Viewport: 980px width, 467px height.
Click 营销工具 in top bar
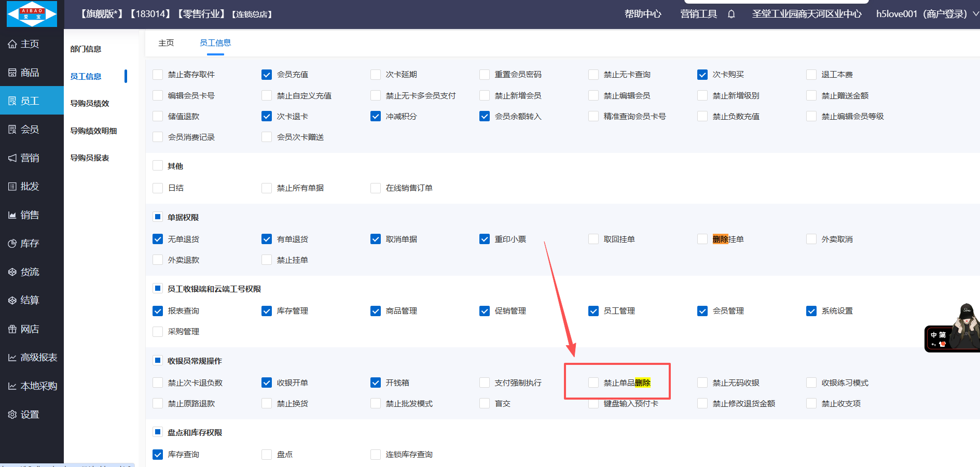click(698, 14)
